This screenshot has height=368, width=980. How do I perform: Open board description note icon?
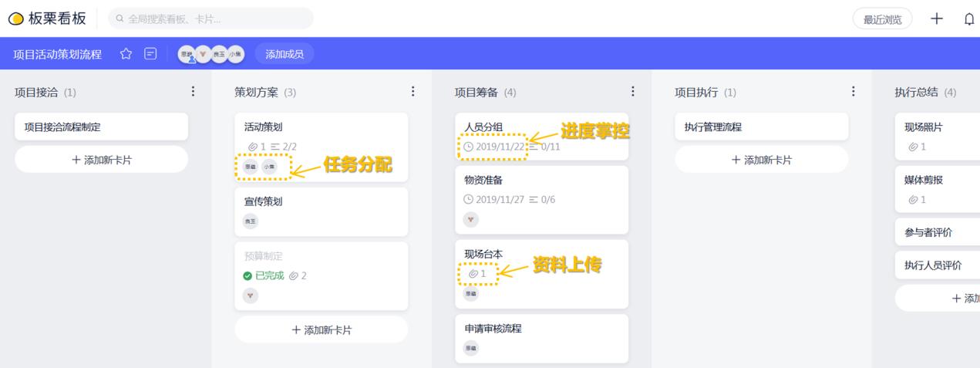[x=150, y=54]
